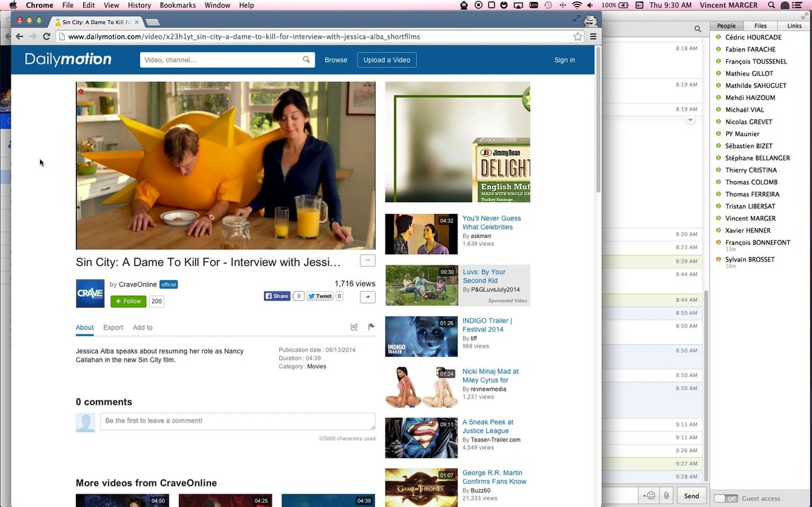Screen dimensions: 812x507
Task: Open a new Chrome tab
Action: (152, 23)
